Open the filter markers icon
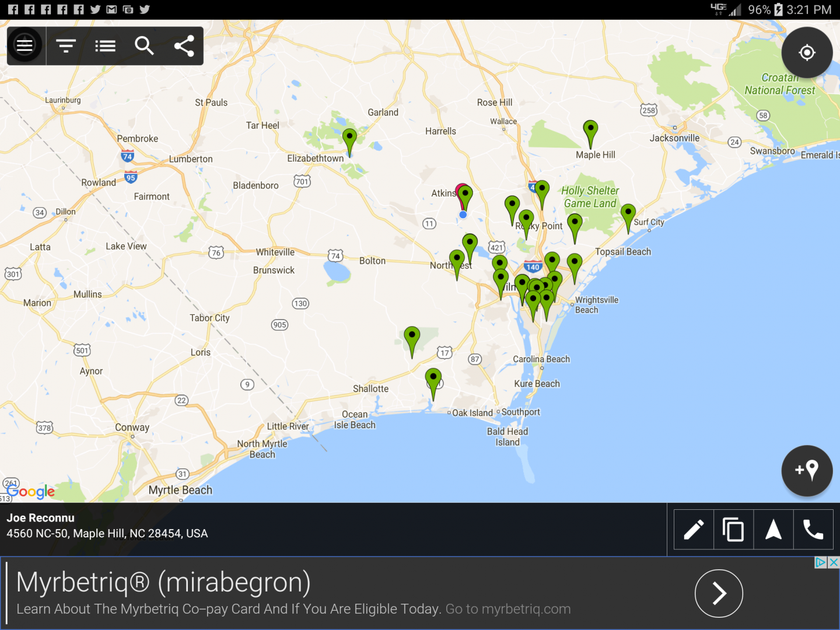This screenshot has height=630, width=840. 66,45
